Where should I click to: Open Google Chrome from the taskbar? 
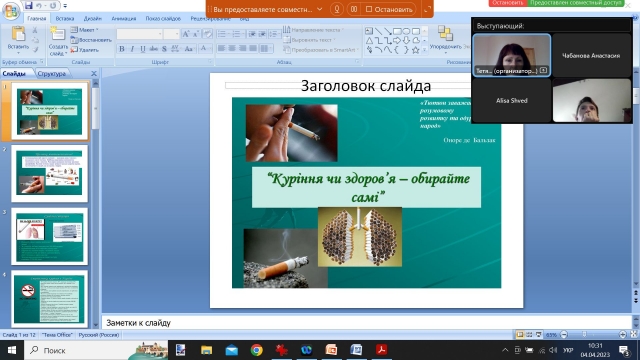[x=257, y=350]
